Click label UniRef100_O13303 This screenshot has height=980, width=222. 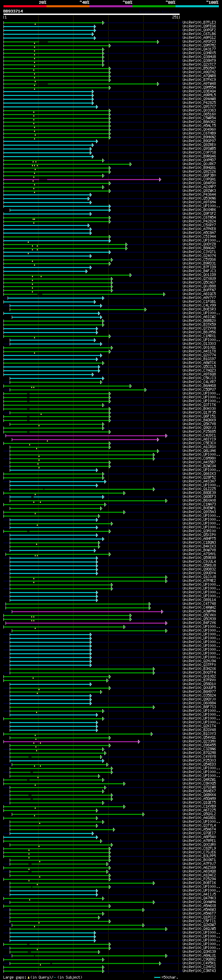pos(199,344)
